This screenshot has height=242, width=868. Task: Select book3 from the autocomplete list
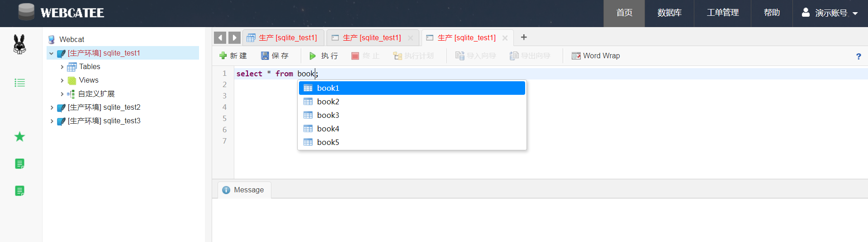328,115
